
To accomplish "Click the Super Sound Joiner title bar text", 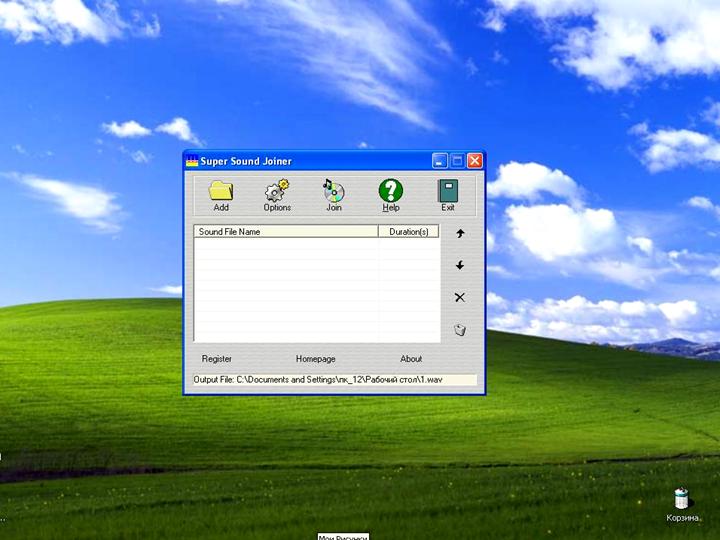I will click(x=246, y=161).
